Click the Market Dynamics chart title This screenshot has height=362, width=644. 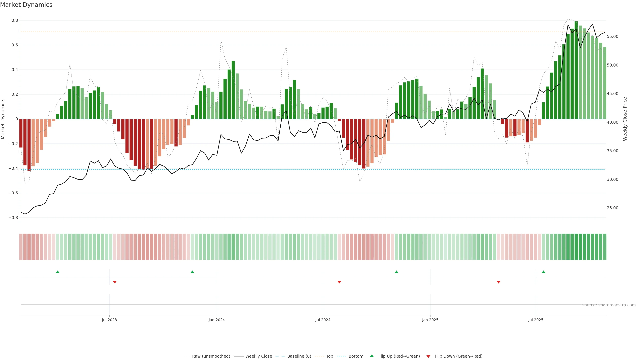tap(26, 5)
